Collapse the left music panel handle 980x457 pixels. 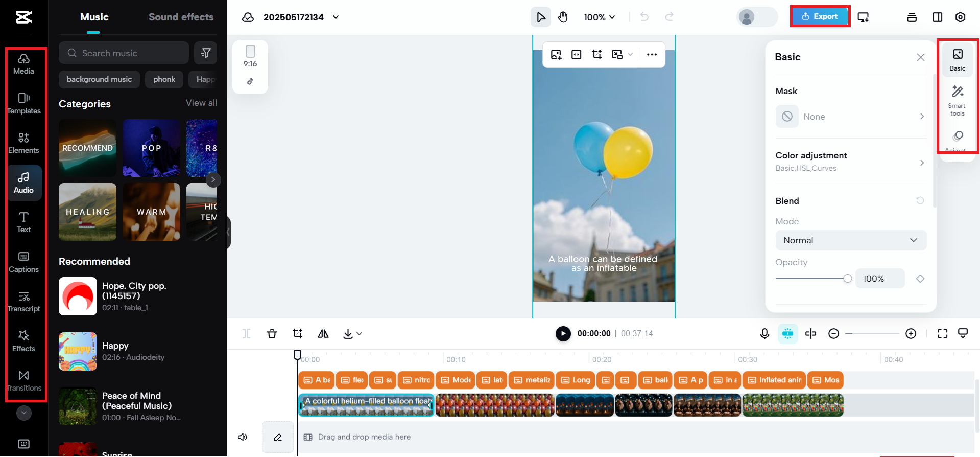click(228, 233)
